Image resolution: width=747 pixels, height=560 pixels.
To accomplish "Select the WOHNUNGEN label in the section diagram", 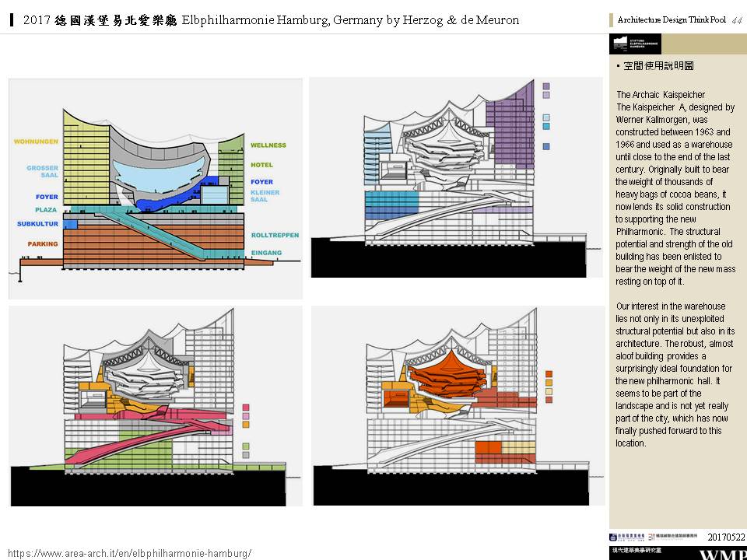I will [x=36, y=142].
